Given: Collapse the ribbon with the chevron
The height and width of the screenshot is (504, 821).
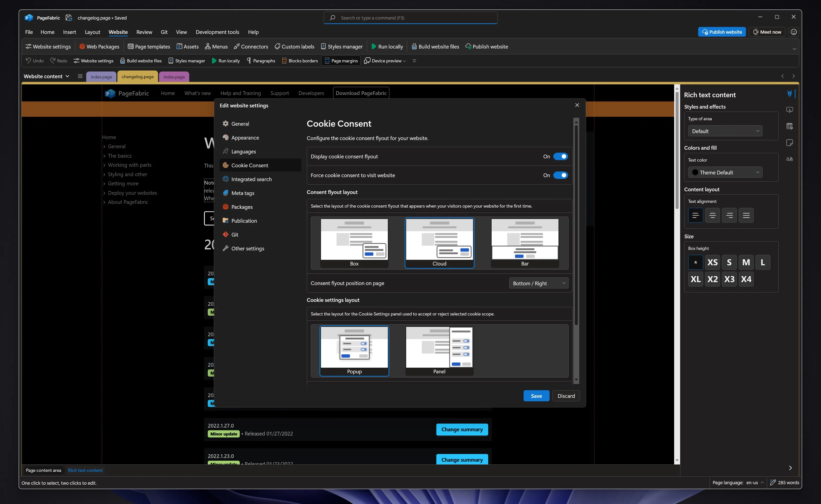Looking at the screenshot, I should pos(794,49).
